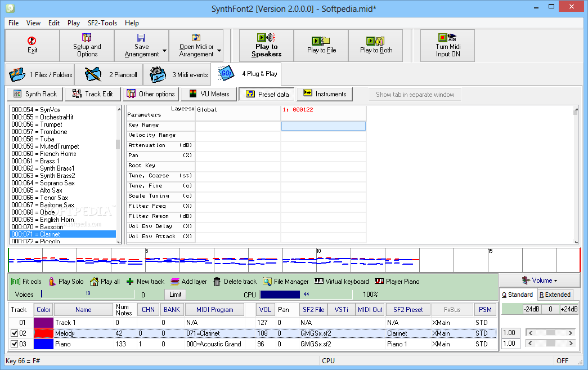Open the Synth Rack sub-tab
This screenshot has width=588, height=370.
(x=35, y=94)
